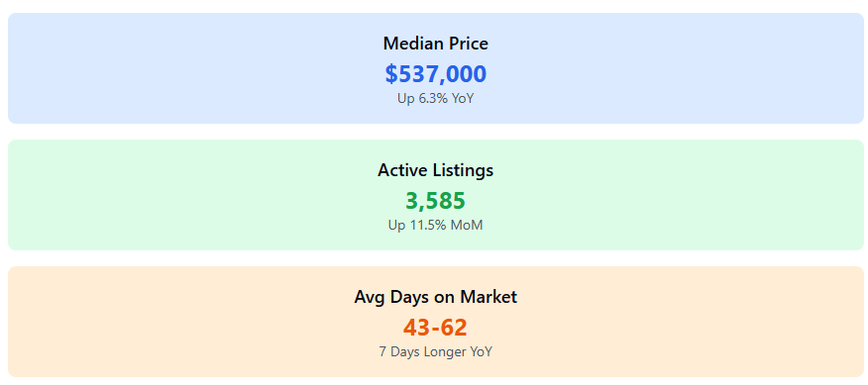Click the YoY label under $537,000
This screenshot has height=385, width=868.
[x=463, y=98]
